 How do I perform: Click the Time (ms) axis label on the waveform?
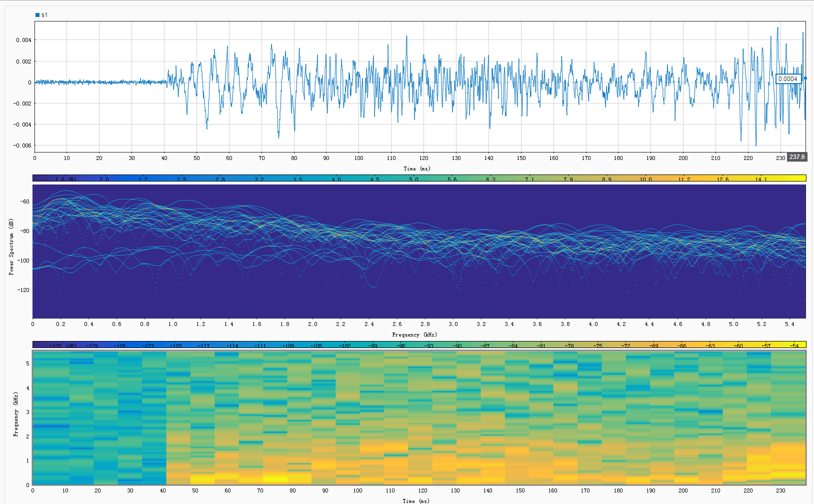415,168
